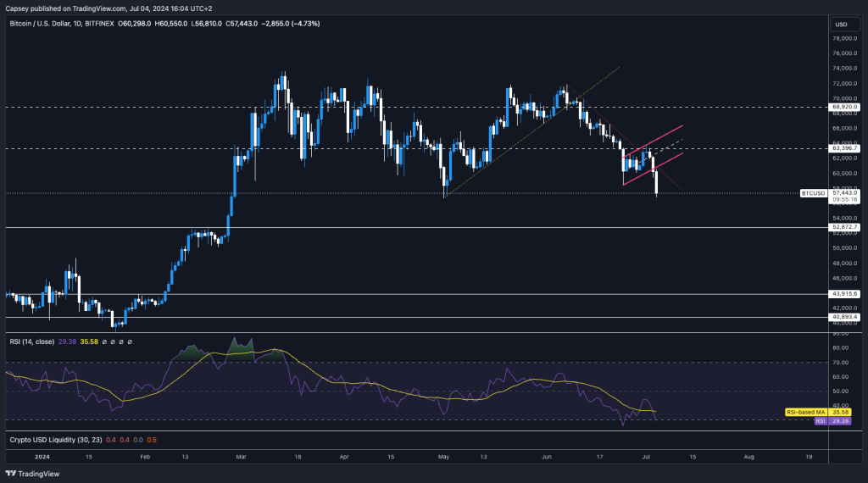
Task: Click the Mar label on time axis
Action: [241, 457]
